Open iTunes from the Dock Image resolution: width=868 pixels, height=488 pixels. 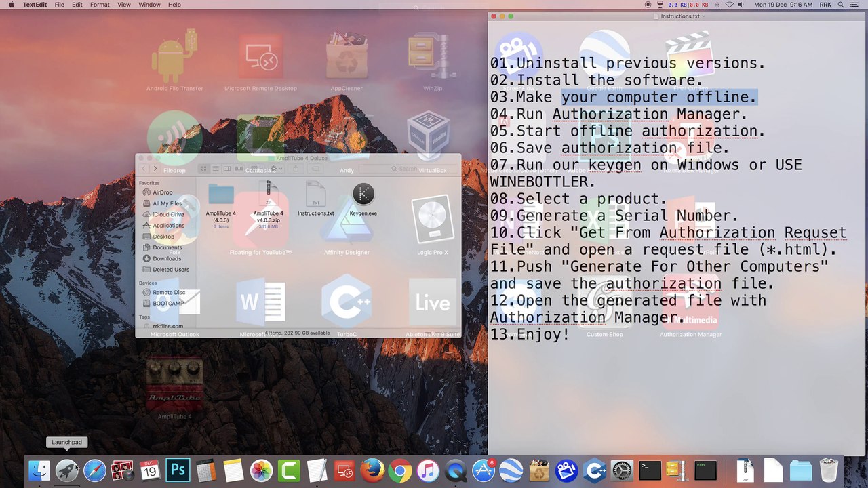click(x=428, y=470)
